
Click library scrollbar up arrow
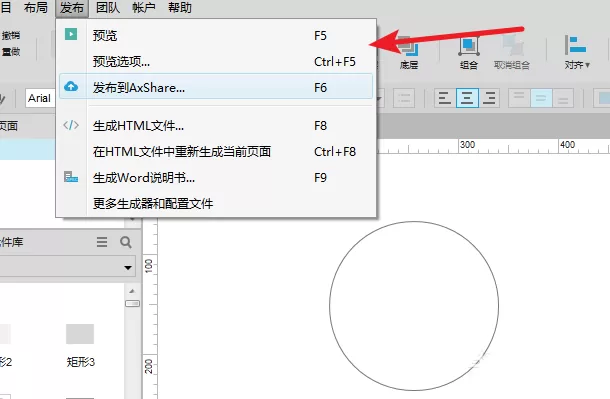click(x=132, y=291)
